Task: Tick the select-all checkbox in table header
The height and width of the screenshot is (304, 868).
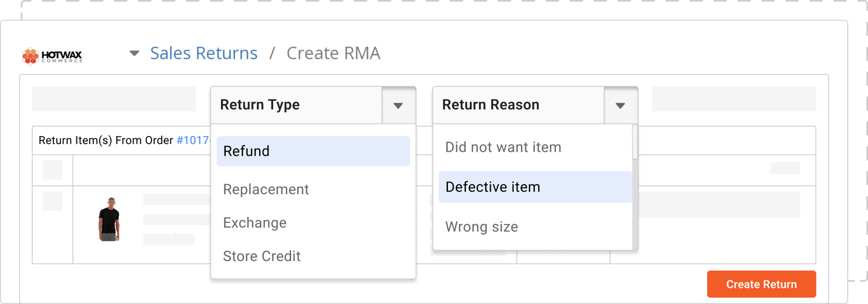Action: point(53,170)
